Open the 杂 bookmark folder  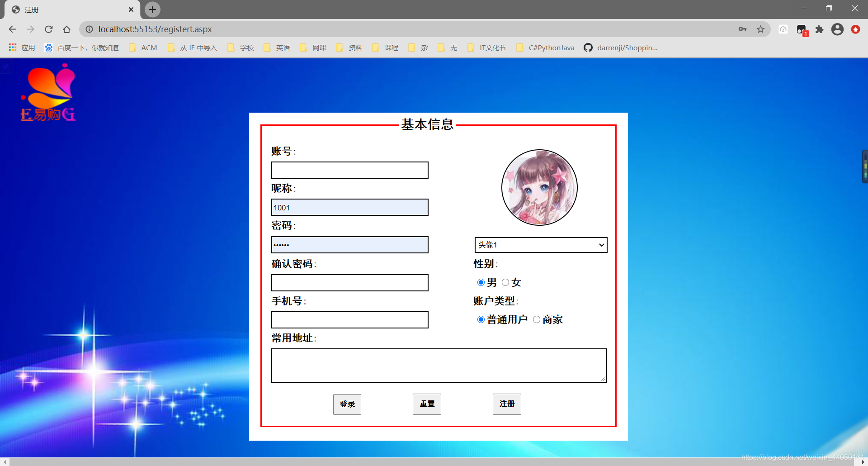pos(418,48)
